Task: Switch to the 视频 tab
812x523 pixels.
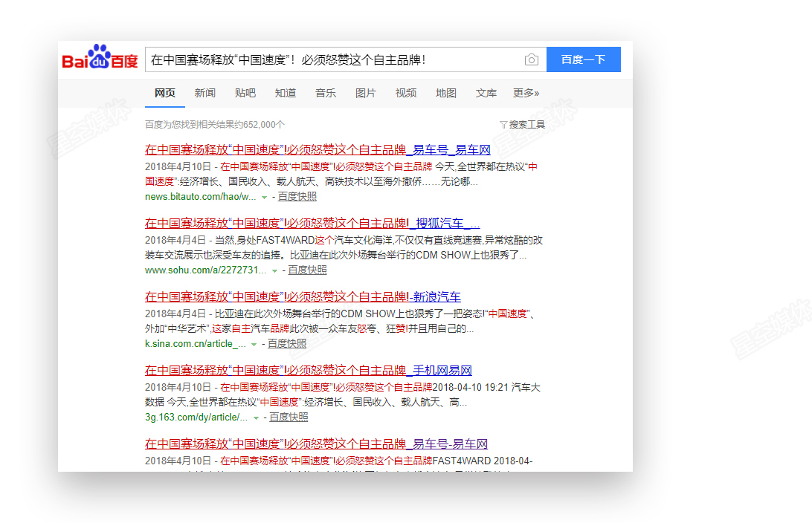Action: click(406, 93)
